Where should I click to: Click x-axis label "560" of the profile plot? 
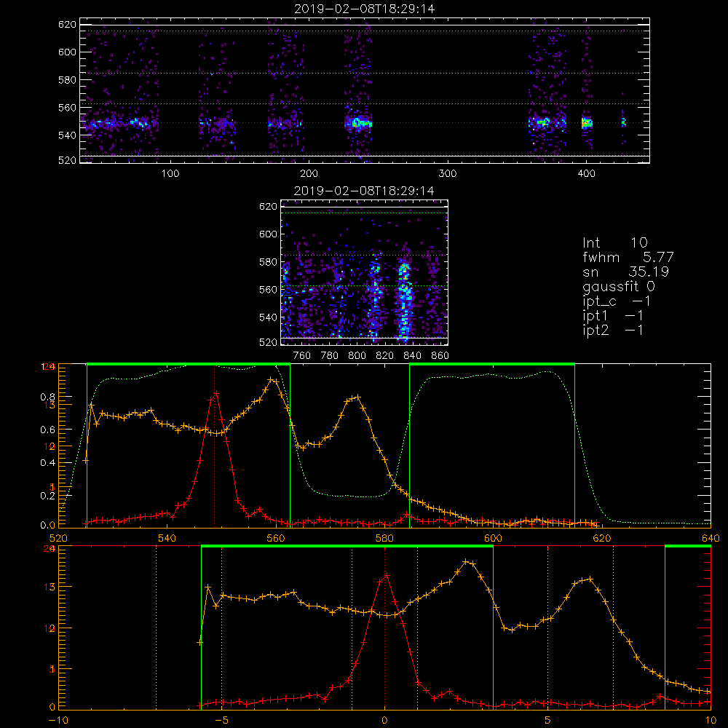276,538
